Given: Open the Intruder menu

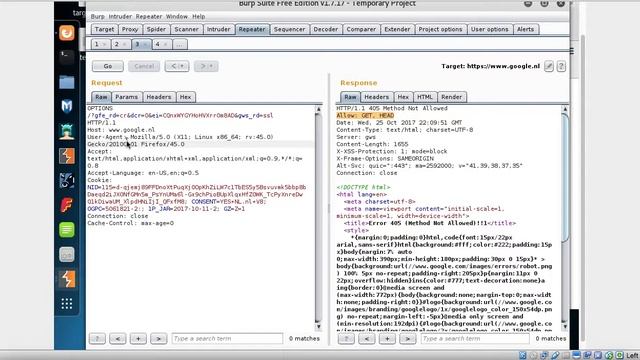Looking at the screenshot, I should coord(120,17).
